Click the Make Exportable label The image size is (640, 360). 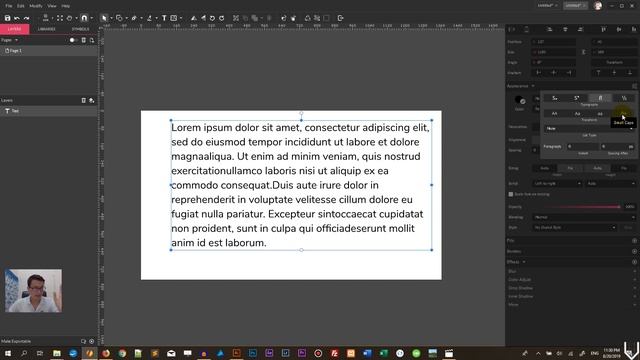(x=16, y=341)
